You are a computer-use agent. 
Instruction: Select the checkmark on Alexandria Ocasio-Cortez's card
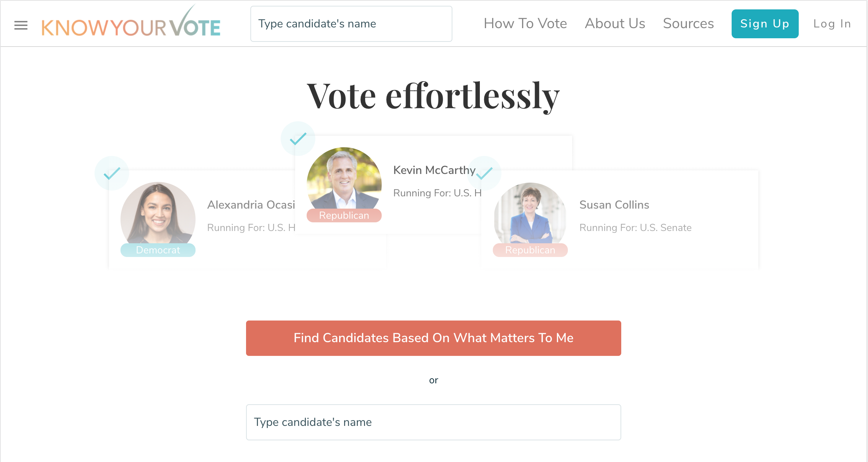[x=112, y=173]
